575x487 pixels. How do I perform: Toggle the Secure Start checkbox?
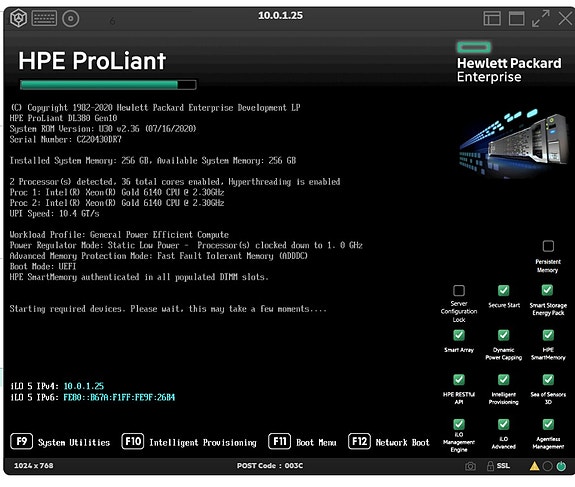tap(503, 290)
